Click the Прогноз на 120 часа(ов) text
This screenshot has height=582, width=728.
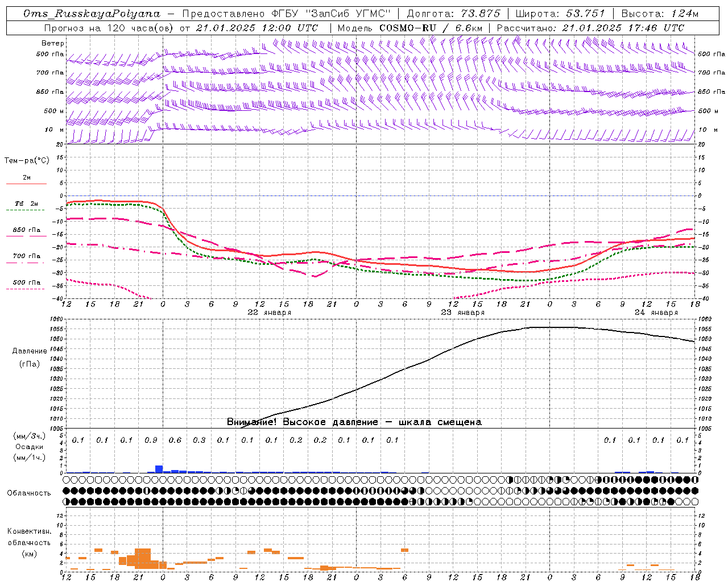(x=110, y=28)
